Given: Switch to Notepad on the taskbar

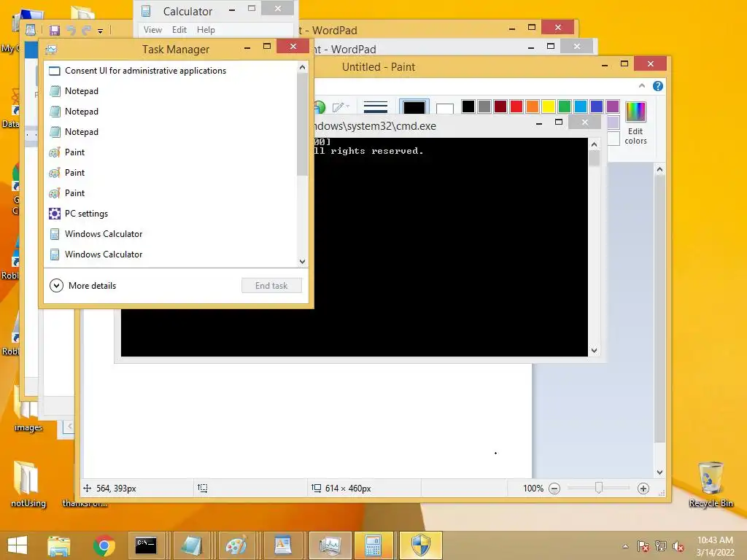Looking at the screenshot, I should click(x=192, y=545).
